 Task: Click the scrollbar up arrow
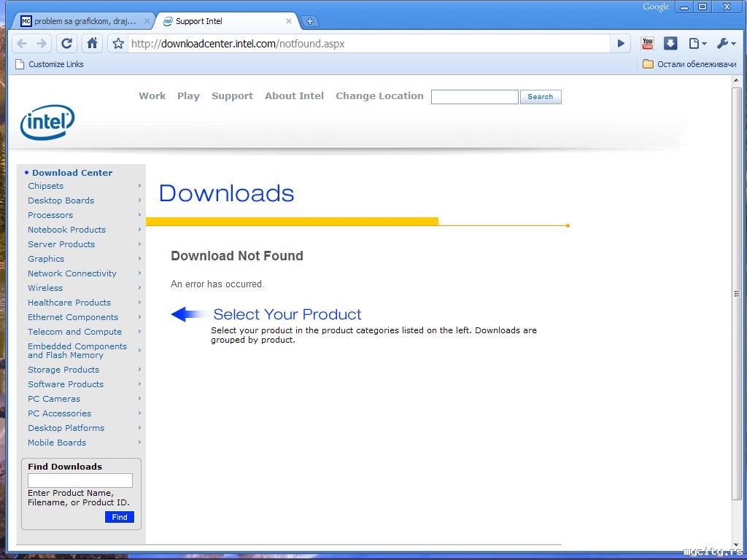737,81
